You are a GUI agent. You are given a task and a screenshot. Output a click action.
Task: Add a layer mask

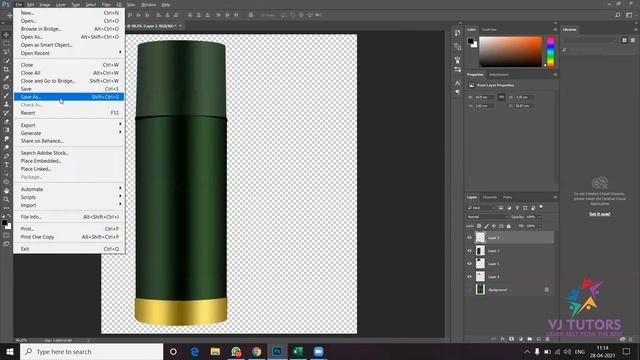(511, 339)
